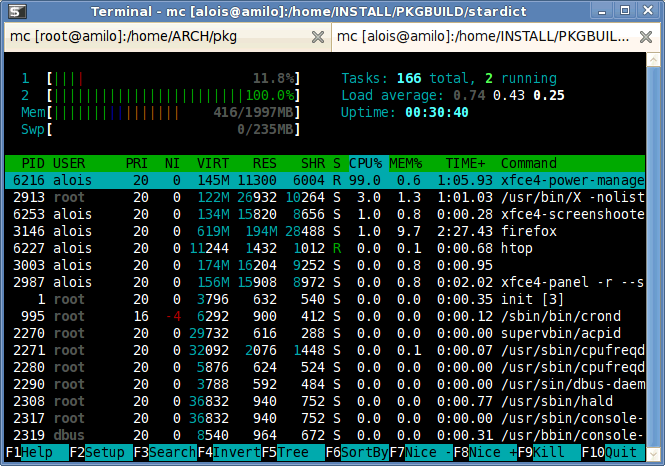Image resolution: width=665 pixels, height=466 pixels.
Task: Switch to the root@amilo /home/ARCH/pkg tab
Action: coord(160,37)
